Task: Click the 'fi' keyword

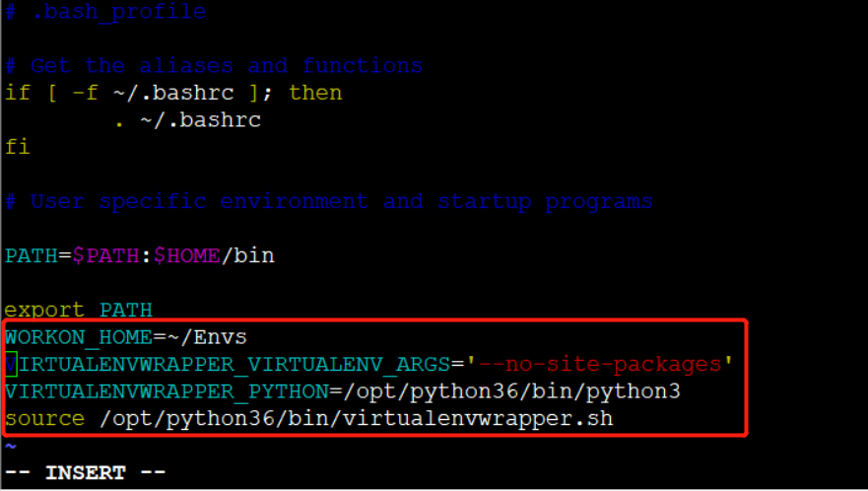Action: click(x=17, y=147)
